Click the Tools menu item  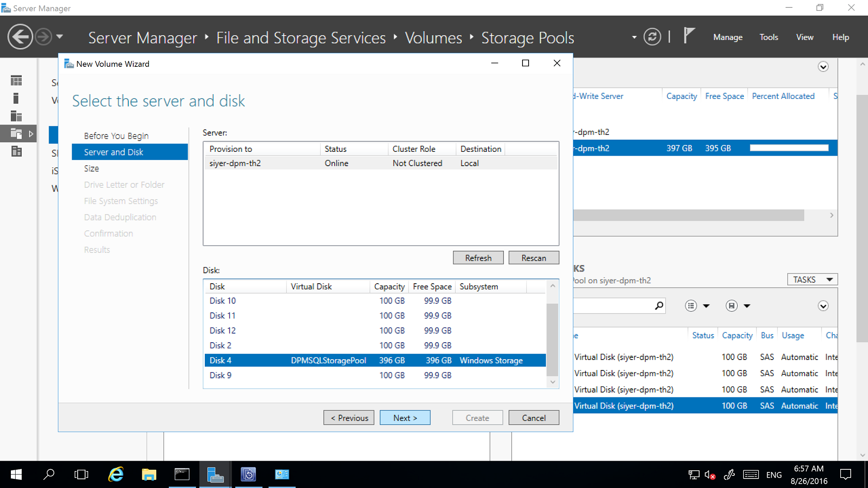[x=769, y=37]
